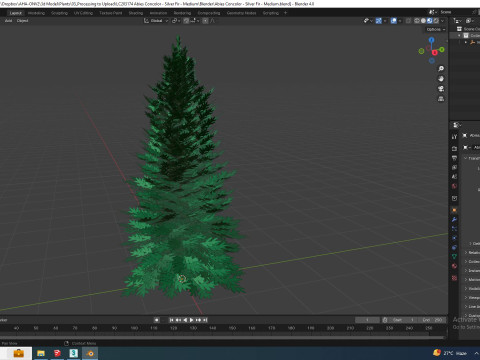
Task: Open the overlays settings dropdown arrow
Action: tap(400, 21)
